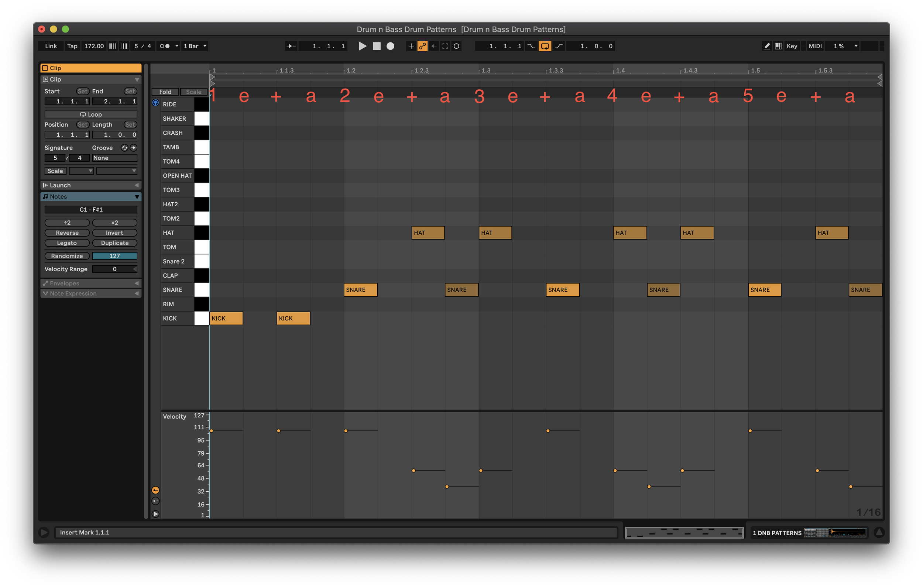Select the first KICK note
Viewport: 923px width, 588px height.
226,319
